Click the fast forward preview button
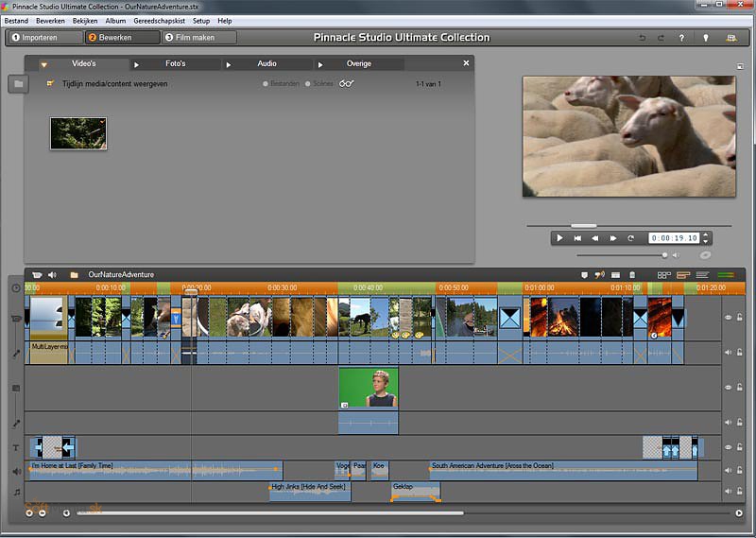The height and width of the screenshot is (538, 756). click(612, 238)
